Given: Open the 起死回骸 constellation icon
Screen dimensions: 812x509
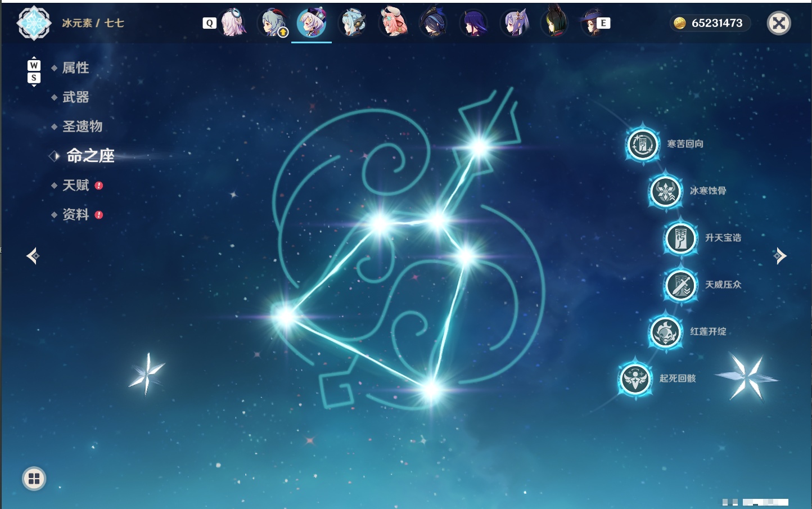Looking at the screenshot, I should point(635,379).
